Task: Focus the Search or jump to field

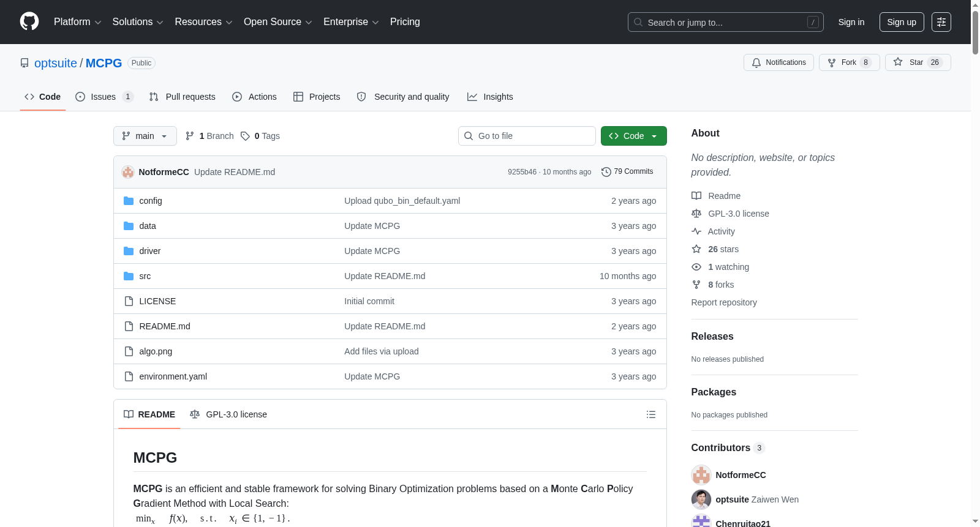Action: [726, 22]
